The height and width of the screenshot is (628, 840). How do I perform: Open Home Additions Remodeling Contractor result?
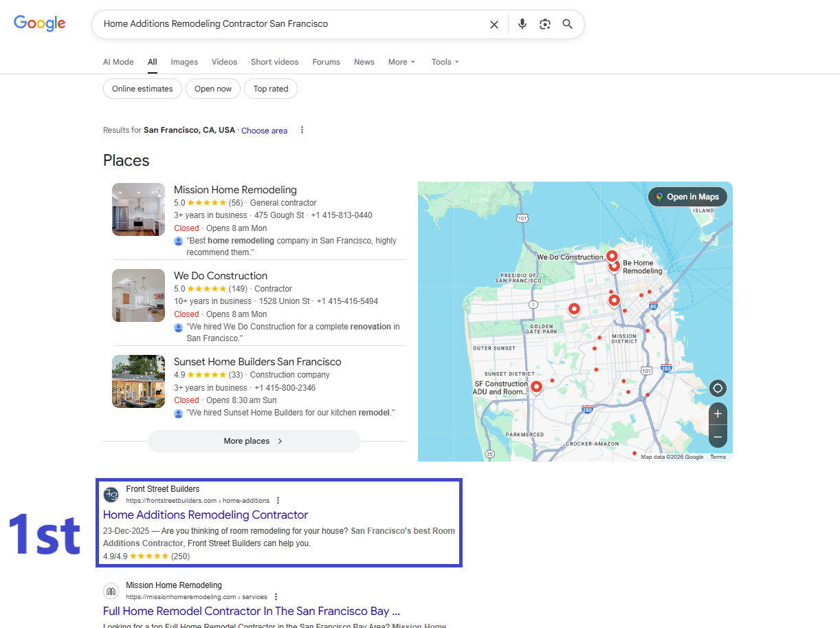206,515
